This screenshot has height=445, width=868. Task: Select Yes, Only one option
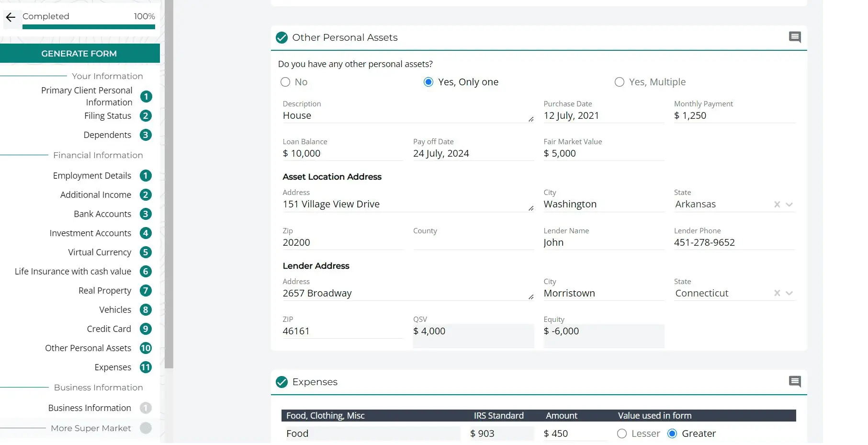428,82
